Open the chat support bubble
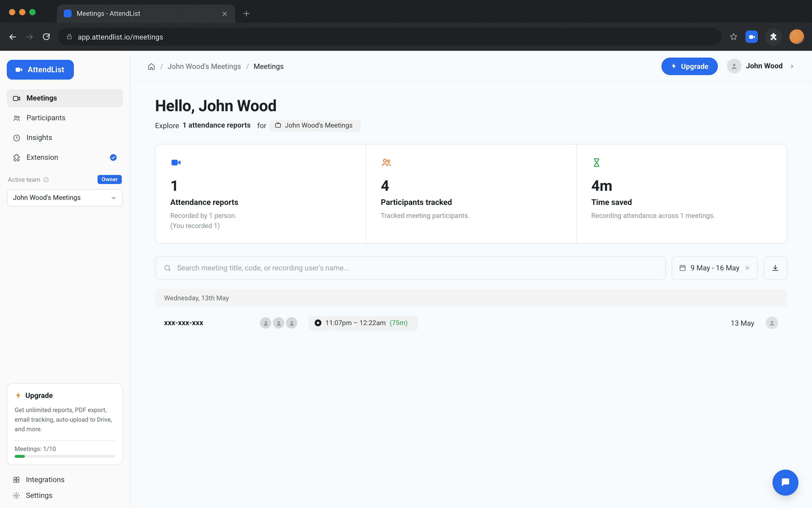The image size is (812, 508). [785, 483]
